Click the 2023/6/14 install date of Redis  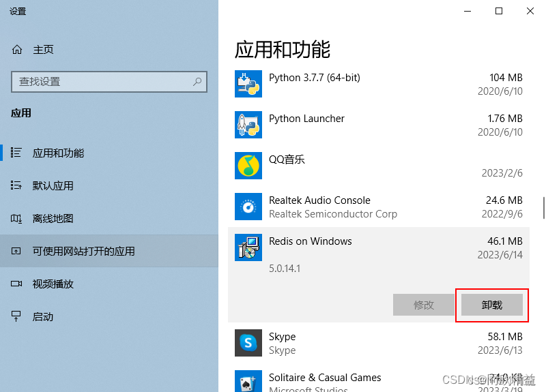(x=500, y=255)
